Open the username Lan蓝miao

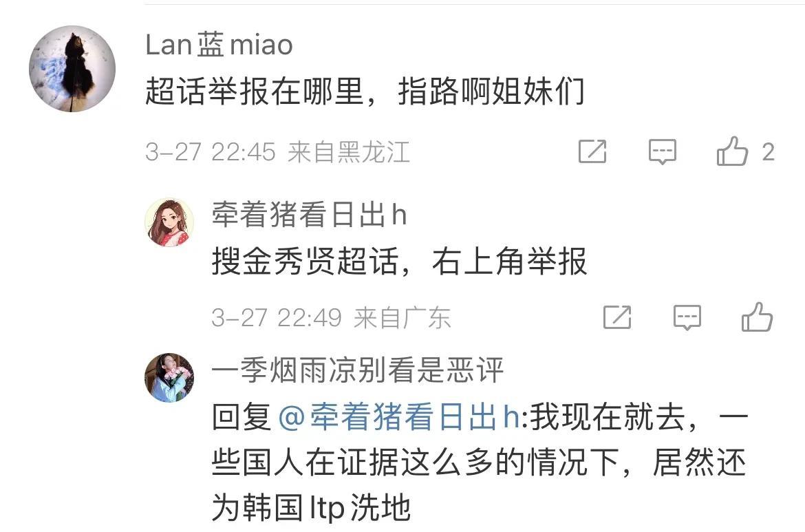click(x=219, y=45)
